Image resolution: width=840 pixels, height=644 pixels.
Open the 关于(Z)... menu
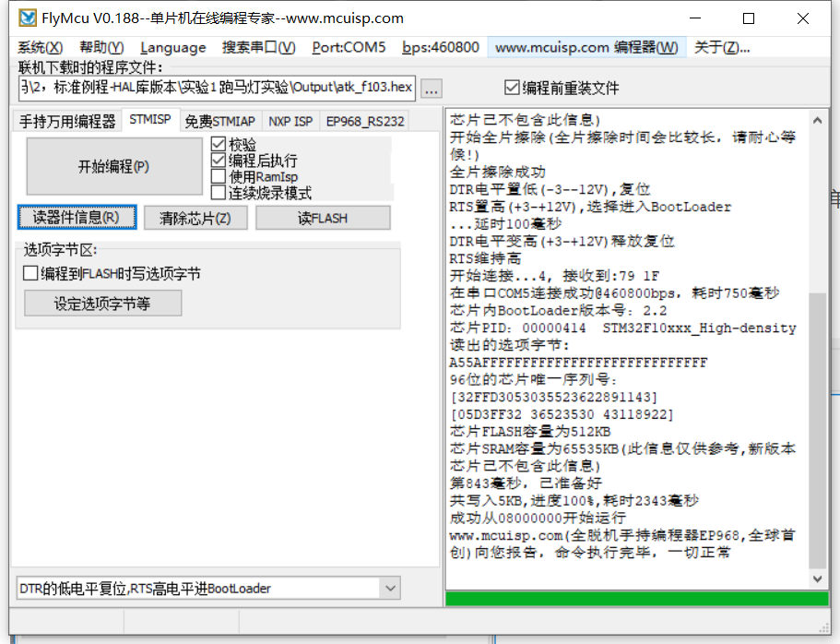point(722,47)
